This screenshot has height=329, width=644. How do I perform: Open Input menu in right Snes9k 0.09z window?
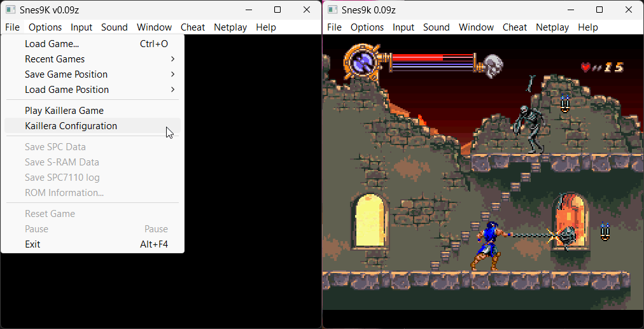point(403,27)
